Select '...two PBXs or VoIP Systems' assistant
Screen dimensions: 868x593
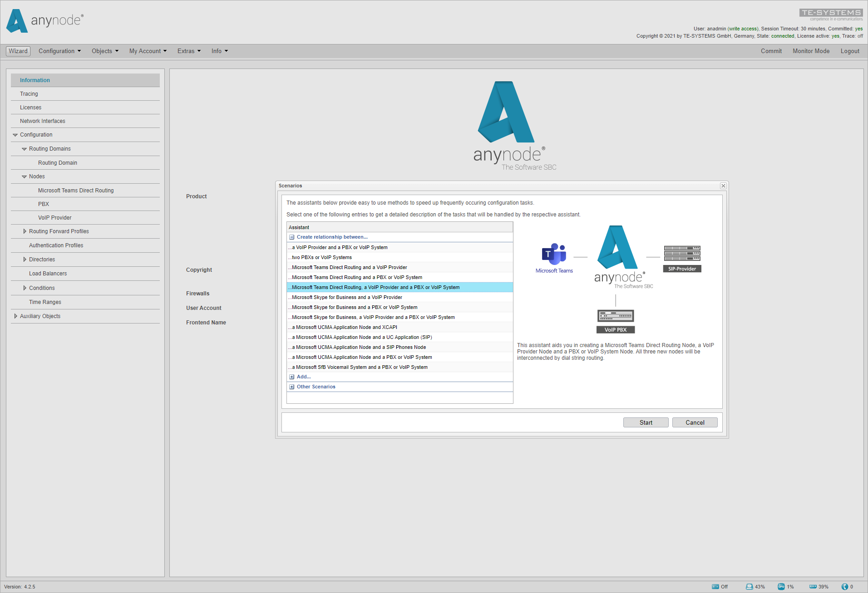pos(400,257)
